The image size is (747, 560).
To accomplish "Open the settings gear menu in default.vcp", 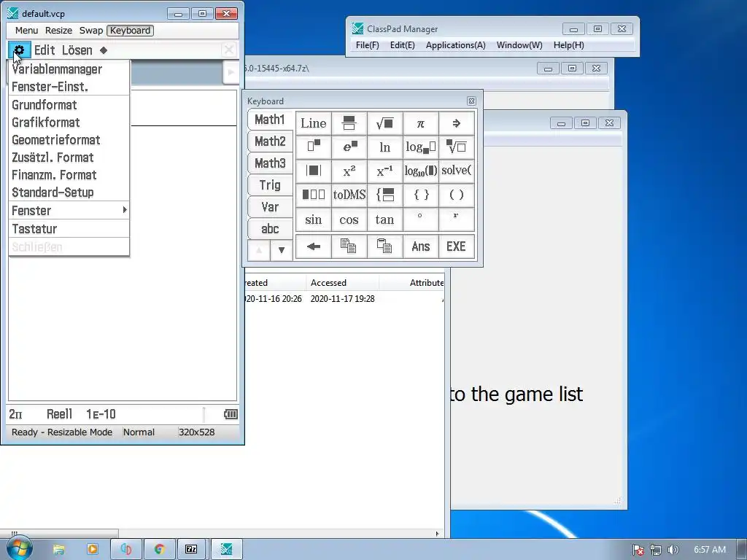I will click(x=19, y=50).
